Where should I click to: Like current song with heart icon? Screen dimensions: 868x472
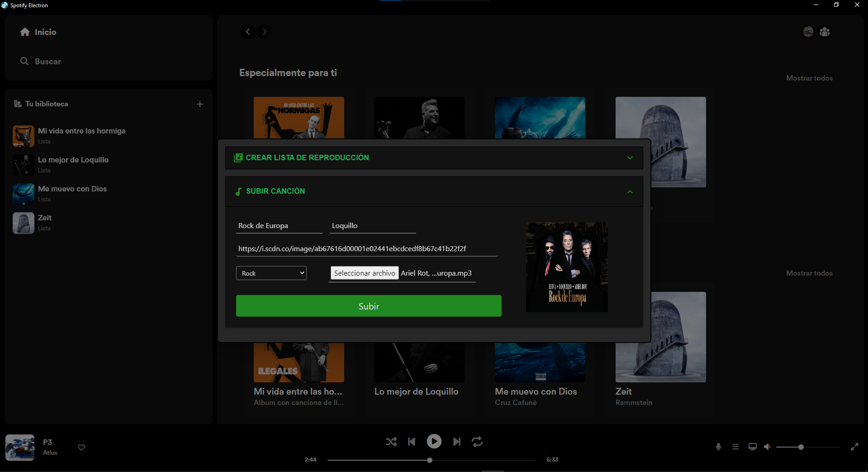coord(81,448)
